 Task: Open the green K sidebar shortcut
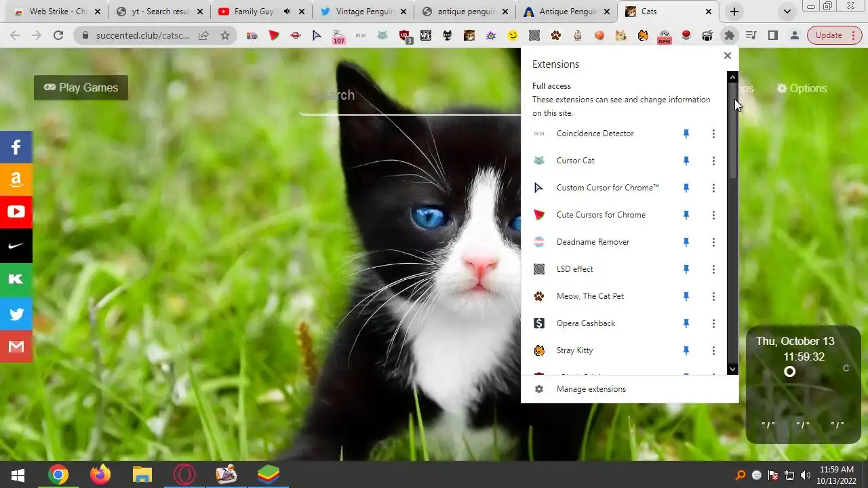[x=16, y=279]
